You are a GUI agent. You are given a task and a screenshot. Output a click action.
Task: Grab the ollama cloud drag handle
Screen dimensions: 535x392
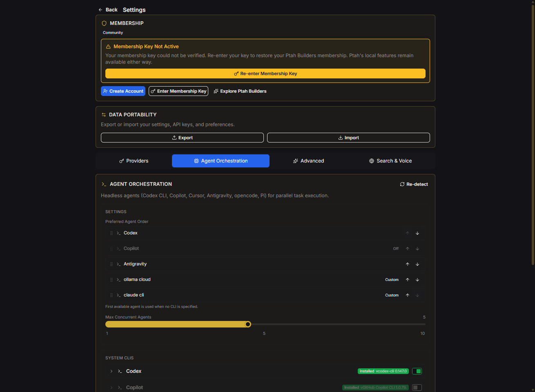click(x=111, y=280)
